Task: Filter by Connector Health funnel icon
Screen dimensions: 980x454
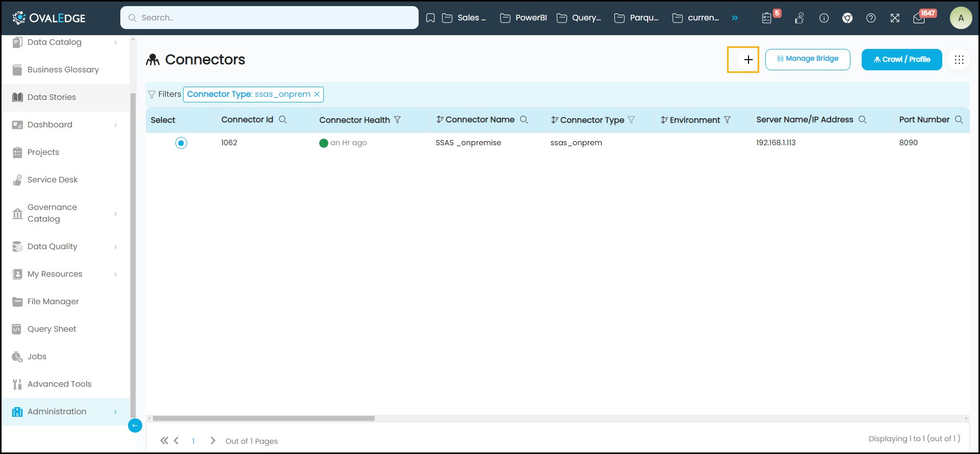Action: pyautogui.click(x=398, y=120)
